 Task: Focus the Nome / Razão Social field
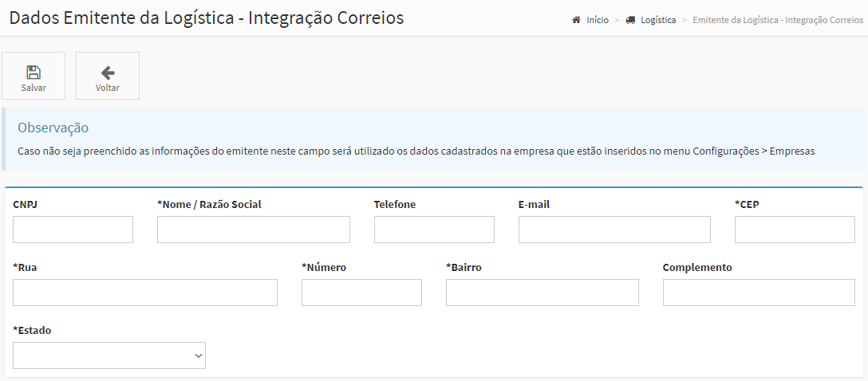(x=254, y=230)
